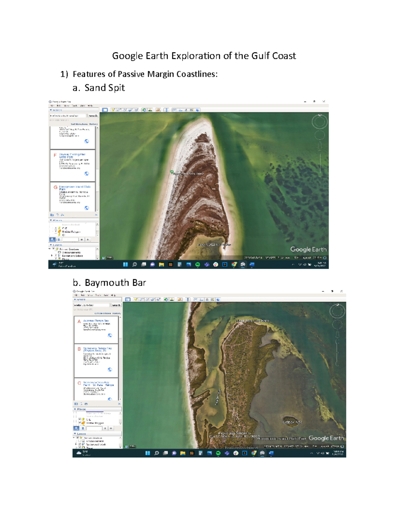Select the Add Placemark tool
The height and width of the screenshot is (532, 411).
[113, 110]
